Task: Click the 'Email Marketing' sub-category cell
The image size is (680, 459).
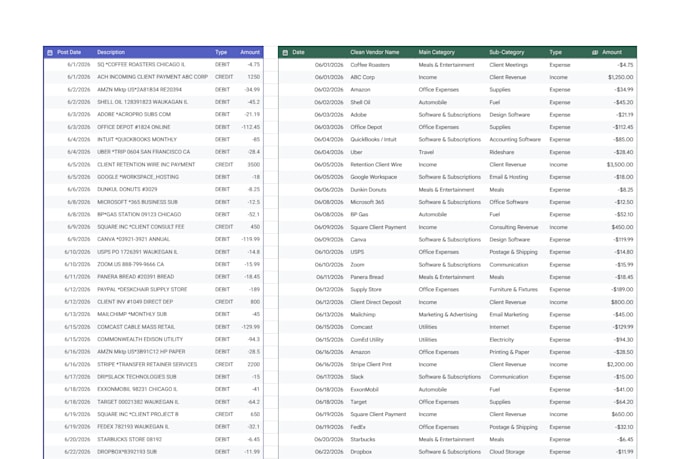Action: click(509, 315)
